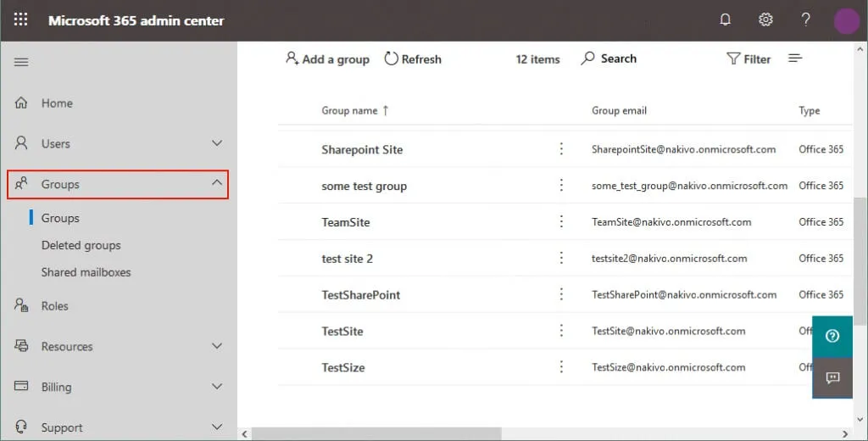Expand the Resources navigation section
868x441 pixels.
(217, 346)
